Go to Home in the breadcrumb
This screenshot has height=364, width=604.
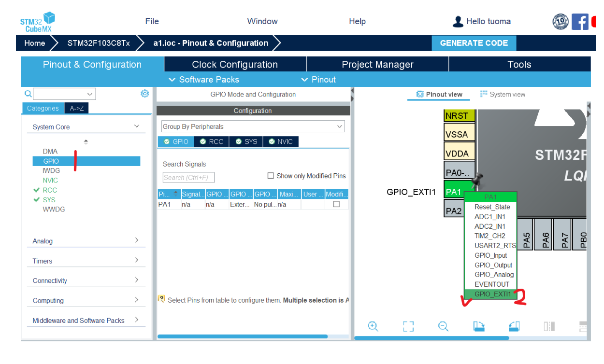(35, 43)
